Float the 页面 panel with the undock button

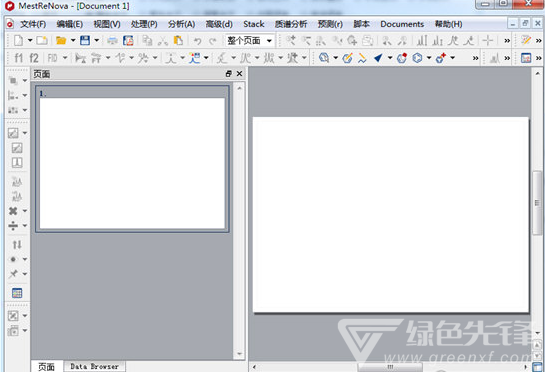pyautogui.click(x=228, y=74)
